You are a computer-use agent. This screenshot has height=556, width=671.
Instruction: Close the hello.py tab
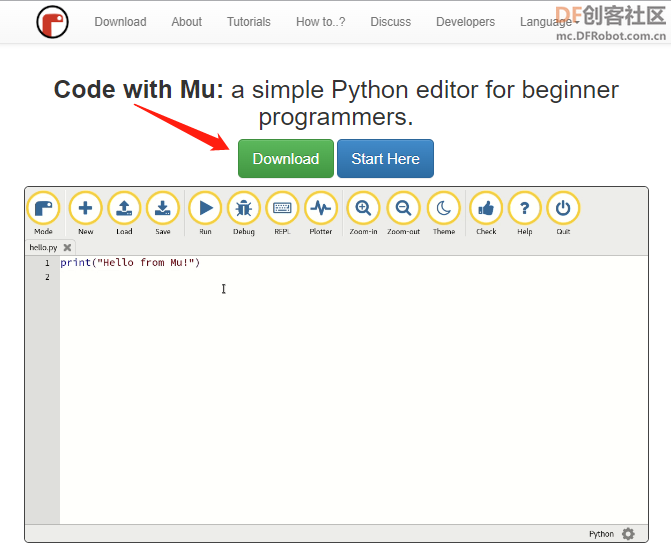click(x=67, y=247)
